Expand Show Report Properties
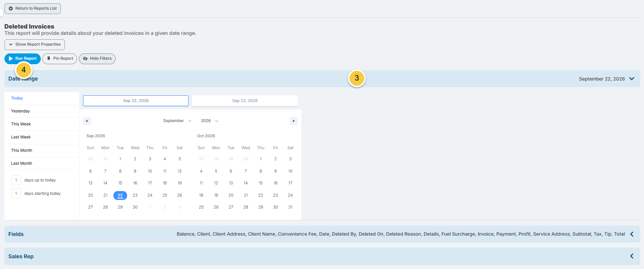Viewport: 644px width, 269px height. [34, 45]
